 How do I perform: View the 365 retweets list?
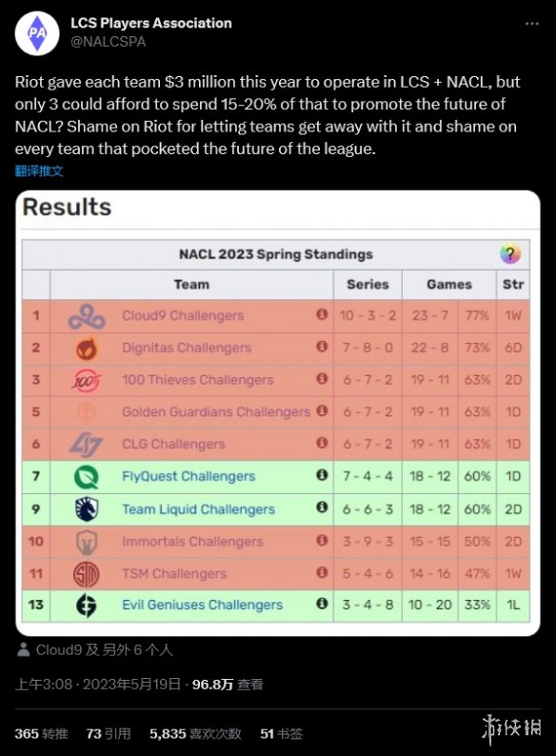(x=41, y=734)
